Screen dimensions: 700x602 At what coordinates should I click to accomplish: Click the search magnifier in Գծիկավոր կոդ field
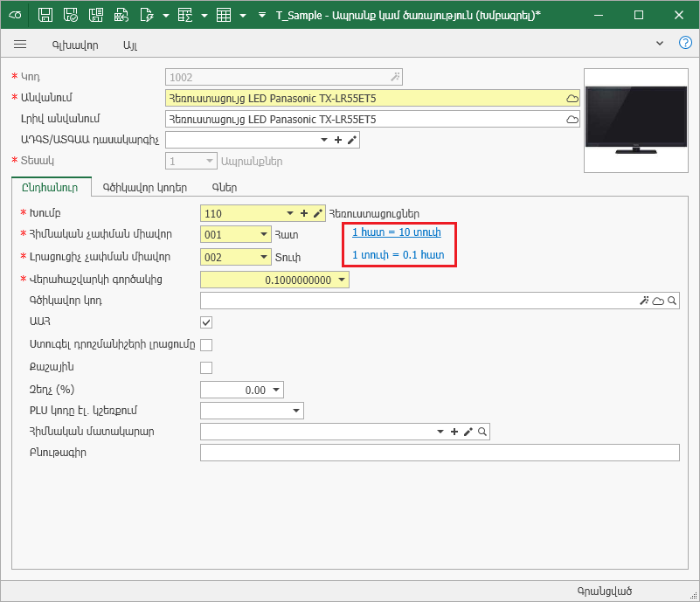point(671,301)
